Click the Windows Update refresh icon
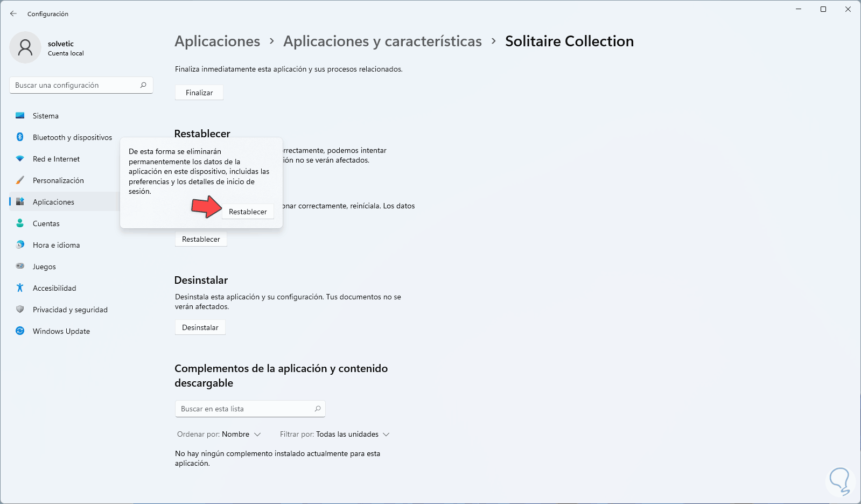Image resolution: width=861 pixels, height=504 pixels. click(x=20, y=331)
